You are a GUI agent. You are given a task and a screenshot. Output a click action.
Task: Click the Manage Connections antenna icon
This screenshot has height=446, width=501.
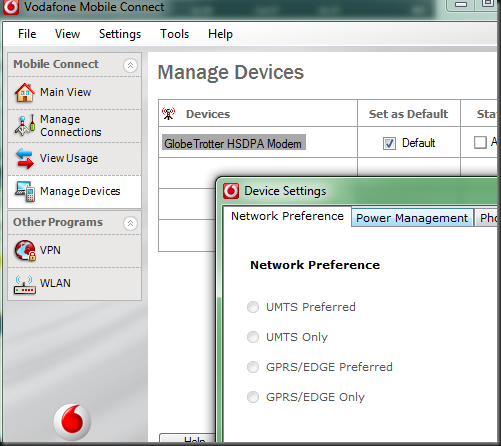pyautogui.click(x=25, y=125)
